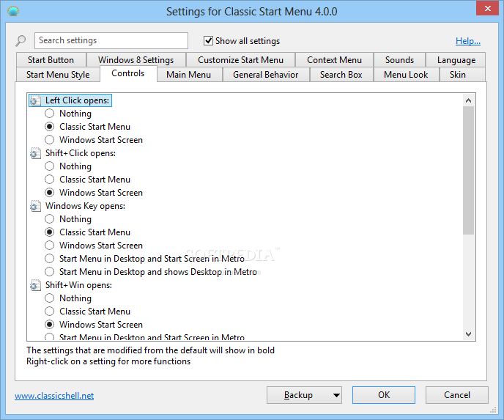Image resolution: width=504 pixels, height=420 pixels.
Task: Select Classic Start Menu under Windows Key opens
Action: (x=49, y=232)
